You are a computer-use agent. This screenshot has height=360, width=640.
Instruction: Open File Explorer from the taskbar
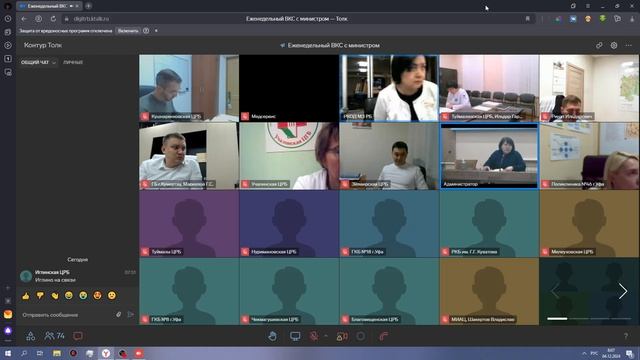click(x=57, y=353)
